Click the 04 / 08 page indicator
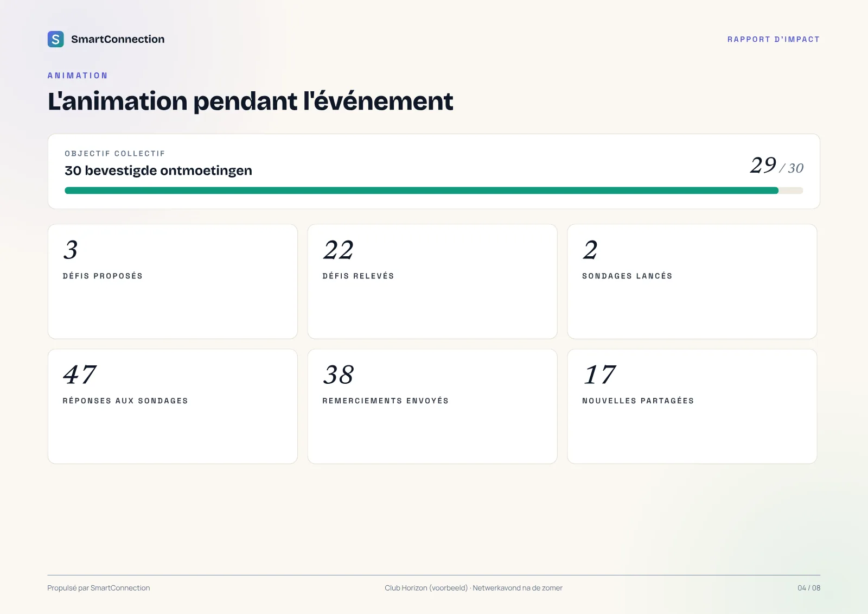 [x=809, y=588]
